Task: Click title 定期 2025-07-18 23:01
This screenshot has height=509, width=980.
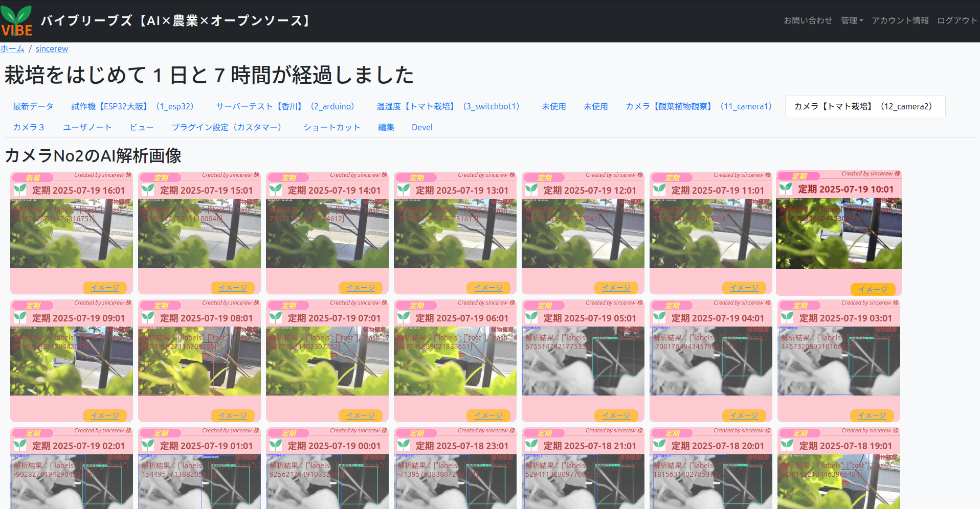Action: (462, 446)
